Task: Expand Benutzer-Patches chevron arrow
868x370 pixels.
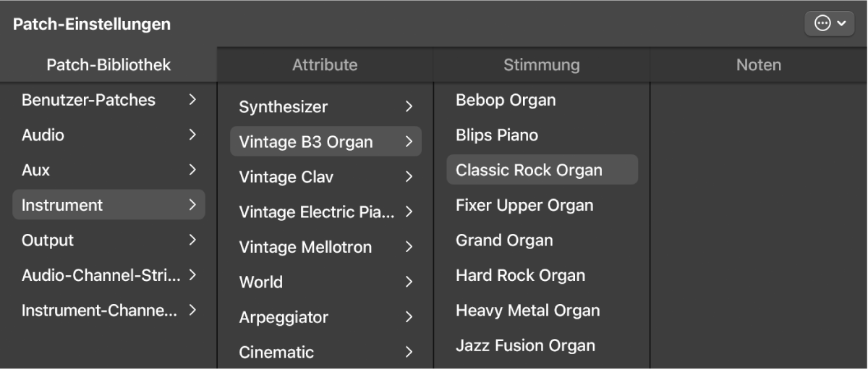Action: coord(192,100)
